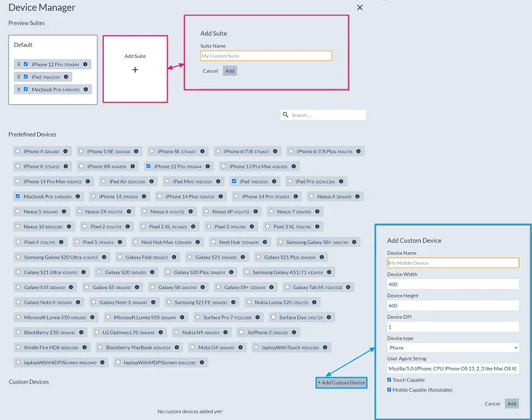Screen dimensions: 532x420
Task: Focus the Suite Name input field
Action: click(x=266, y=56)
